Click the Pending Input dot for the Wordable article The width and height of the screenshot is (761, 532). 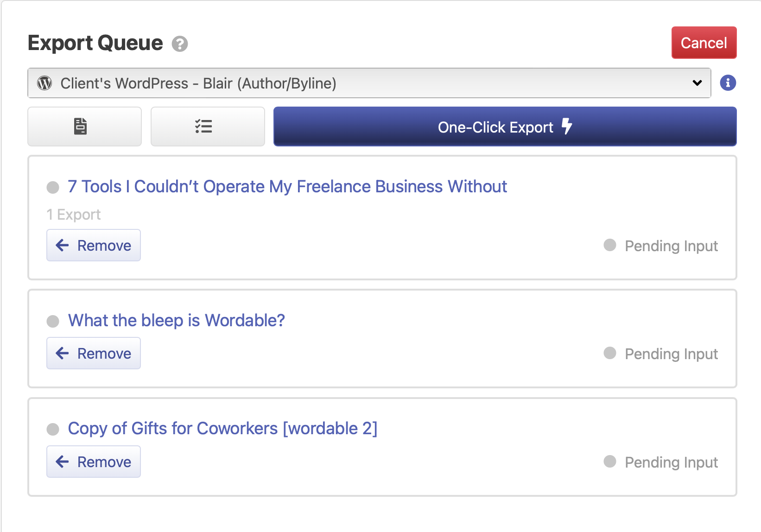pos(609,353)
